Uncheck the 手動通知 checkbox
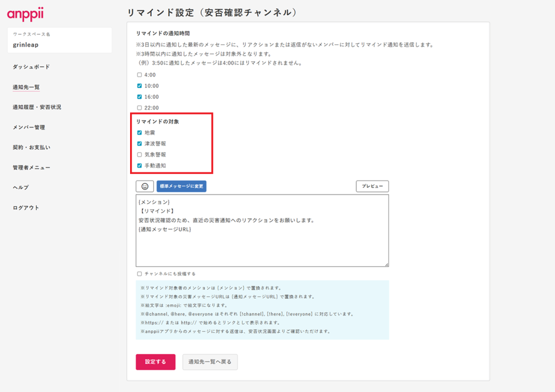 [x=139, y=165]
